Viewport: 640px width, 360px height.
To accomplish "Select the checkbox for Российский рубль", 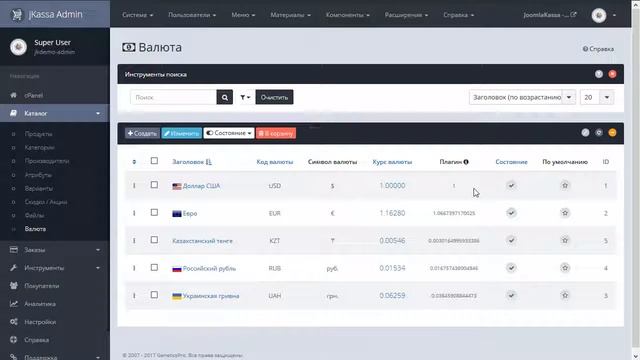I will (x=154, y=267).
